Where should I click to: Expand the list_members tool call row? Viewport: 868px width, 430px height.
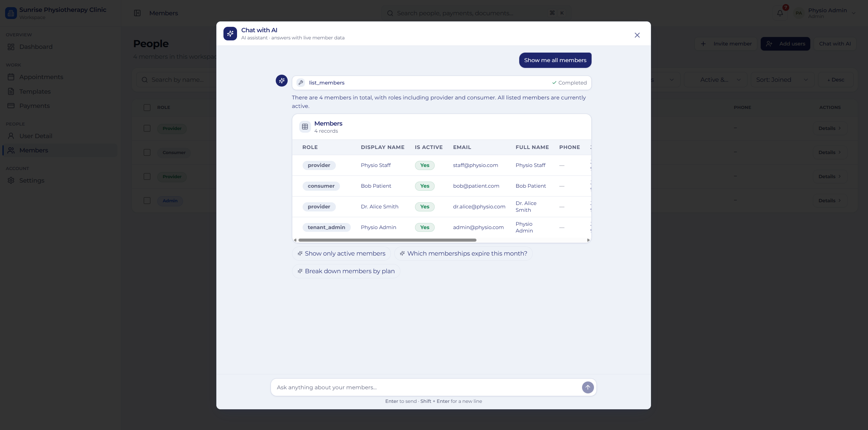(441, 83)
